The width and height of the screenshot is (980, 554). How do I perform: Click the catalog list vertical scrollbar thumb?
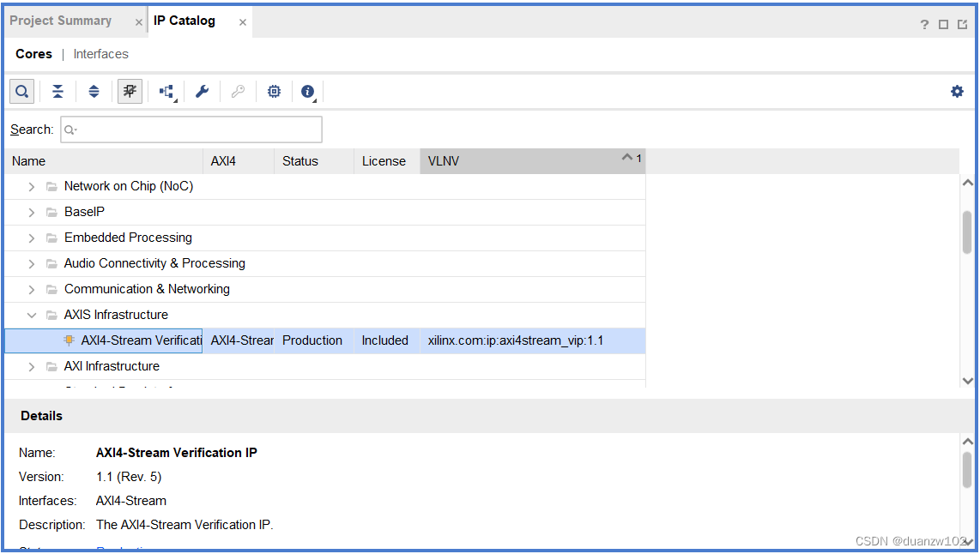tap(967, 232)
